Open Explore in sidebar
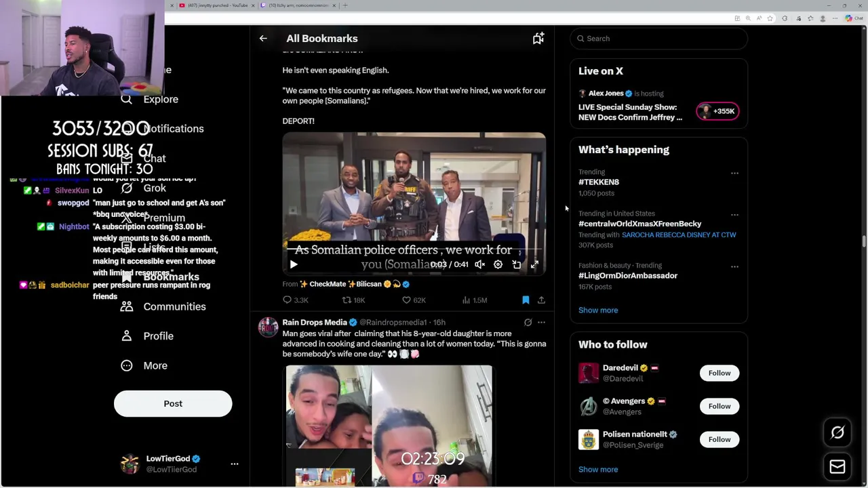This screenshot has height=488, width=868. 150,99
